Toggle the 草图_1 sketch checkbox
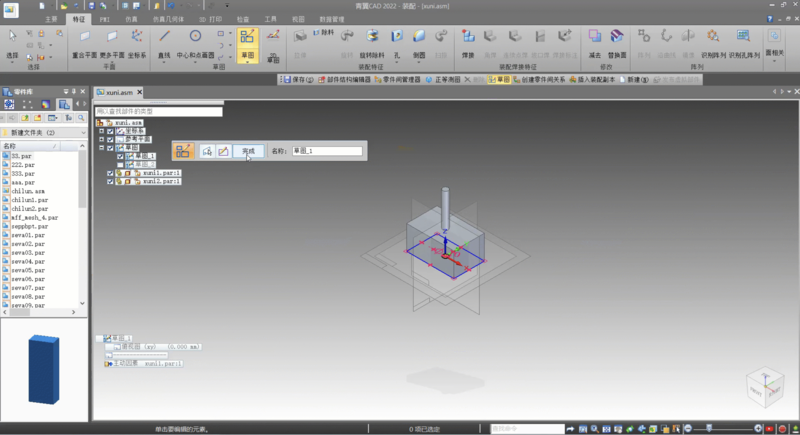 coord(121,156)
